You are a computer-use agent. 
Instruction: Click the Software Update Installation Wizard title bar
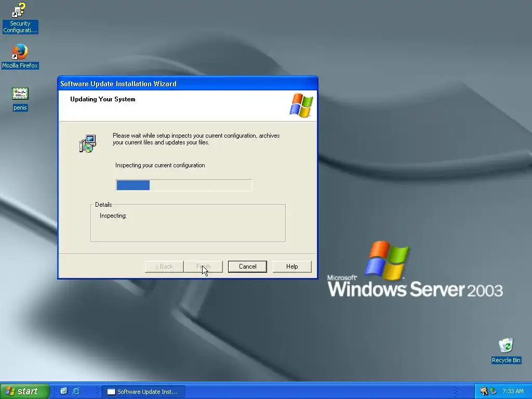188,84
